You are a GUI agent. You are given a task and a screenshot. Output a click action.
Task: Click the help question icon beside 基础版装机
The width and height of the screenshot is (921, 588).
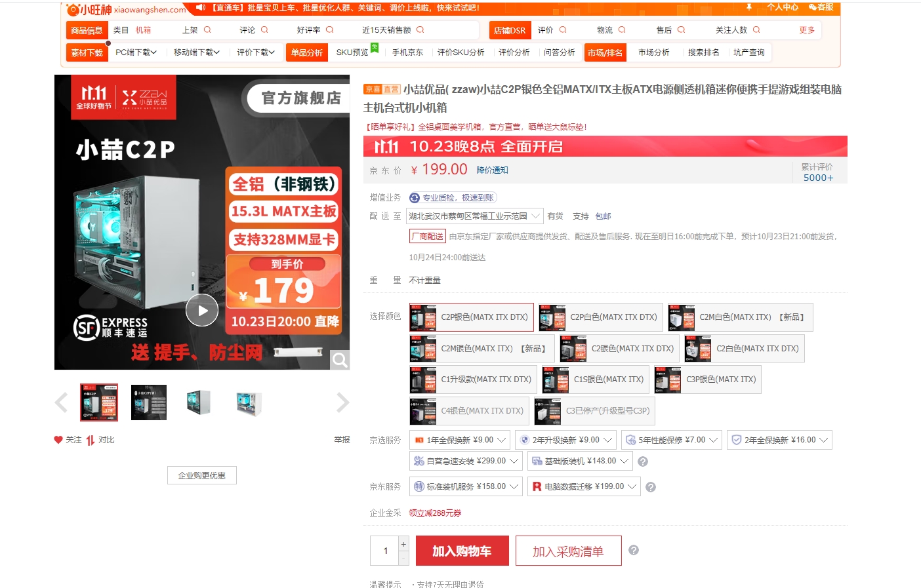click(643, 461)
